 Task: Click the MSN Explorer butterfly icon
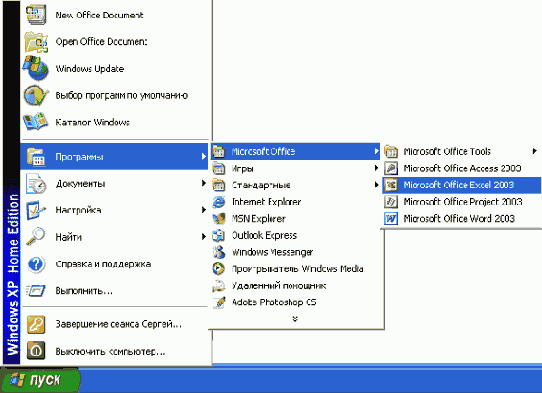[x=218, y=218]
